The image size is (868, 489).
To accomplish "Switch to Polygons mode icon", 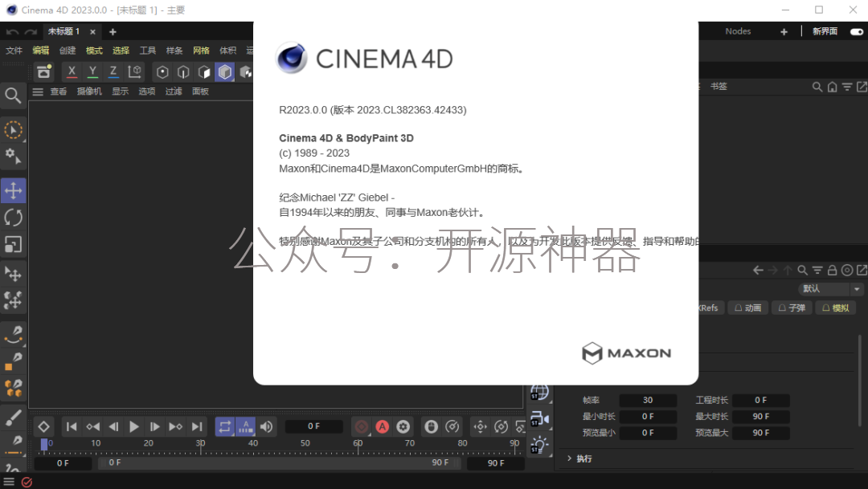I will [204, 72].
